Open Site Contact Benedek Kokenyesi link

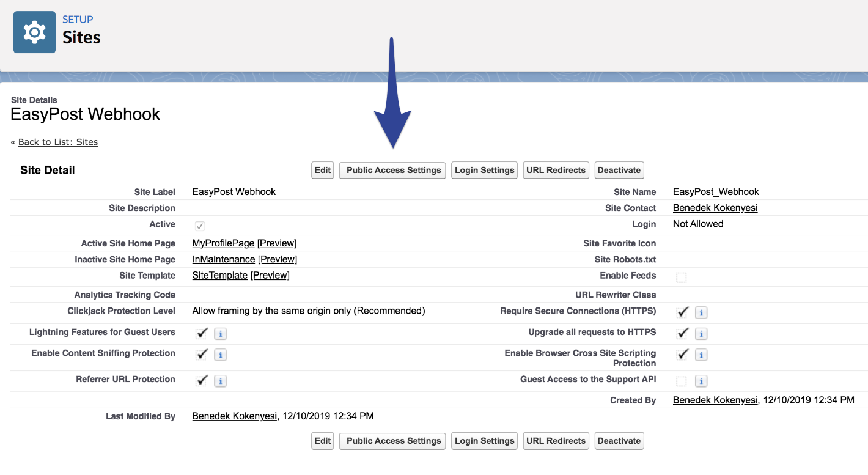(715, 208)
